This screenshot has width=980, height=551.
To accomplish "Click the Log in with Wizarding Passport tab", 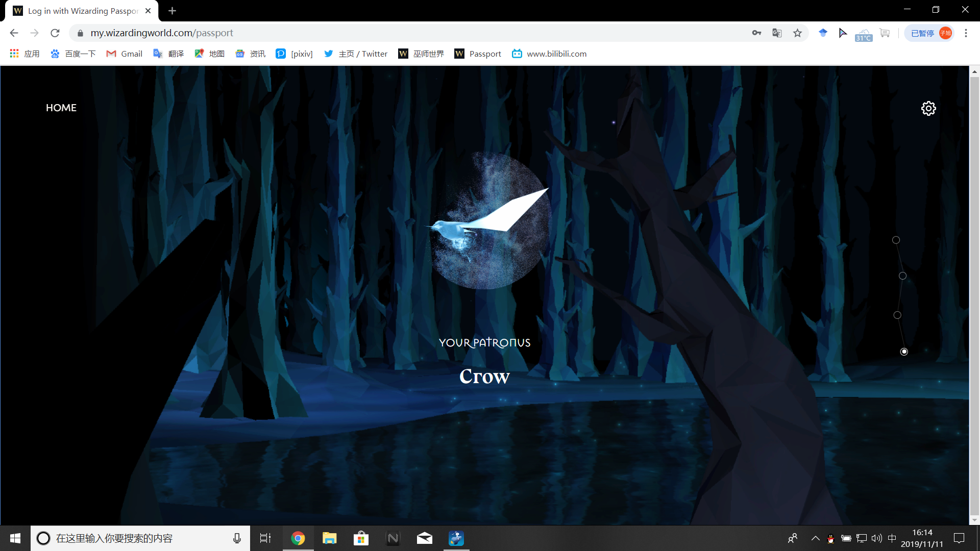I will click(82, 11).
